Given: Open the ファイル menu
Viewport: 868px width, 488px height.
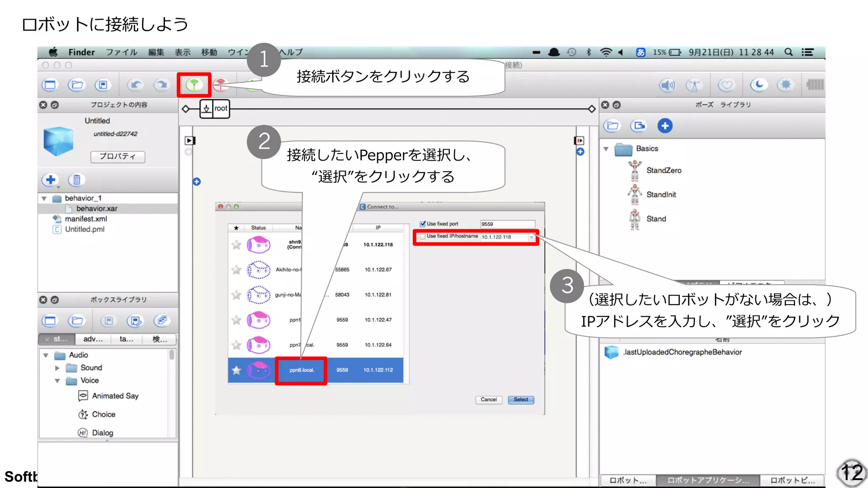Looking at the screenshot, I should coord(122,52).
